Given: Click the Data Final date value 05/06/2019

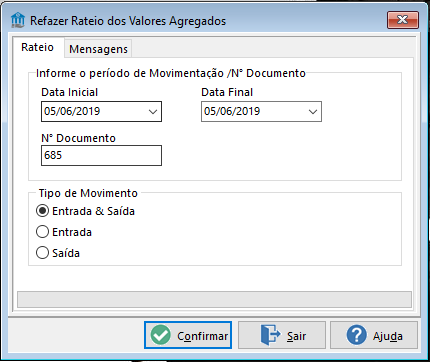Looking at the screenshot, I should (x=232, y=111).
